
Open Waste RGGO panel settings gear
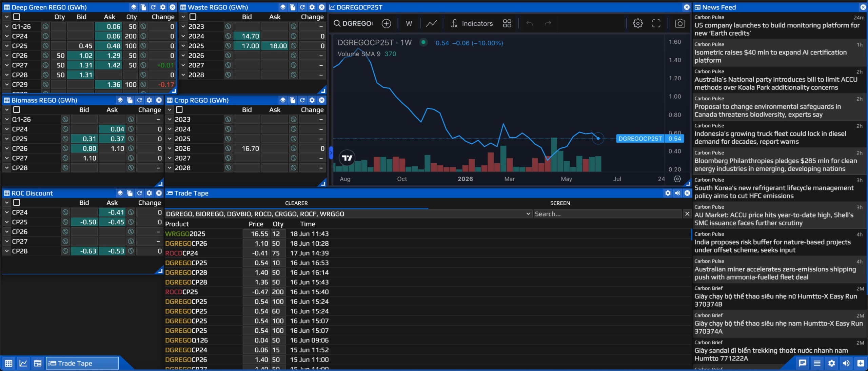coord(312,7)
